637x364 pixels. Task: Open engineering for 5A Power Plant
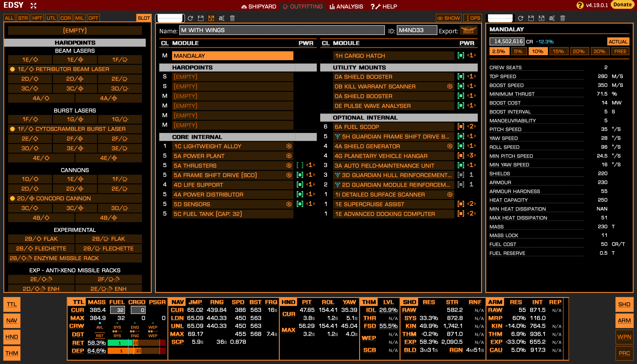(289, 156)
